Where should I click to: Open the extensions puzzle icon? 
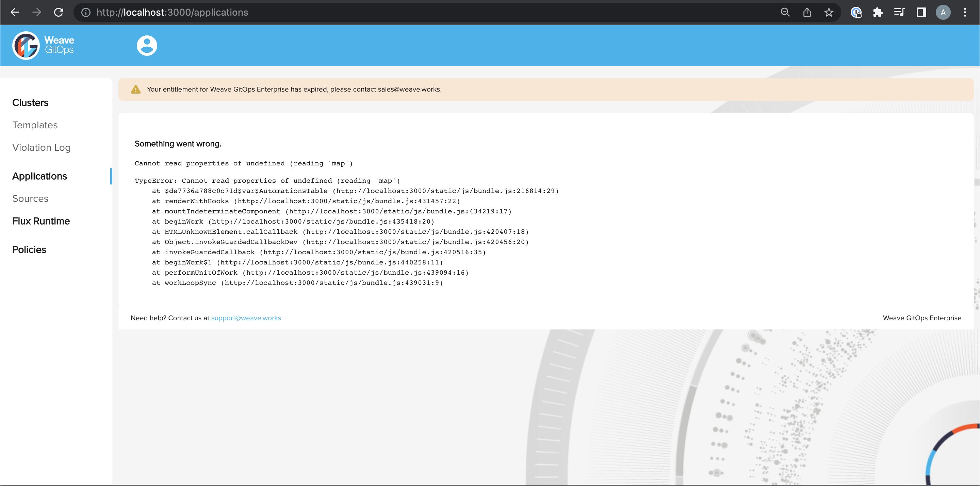[x=878, y=13]
